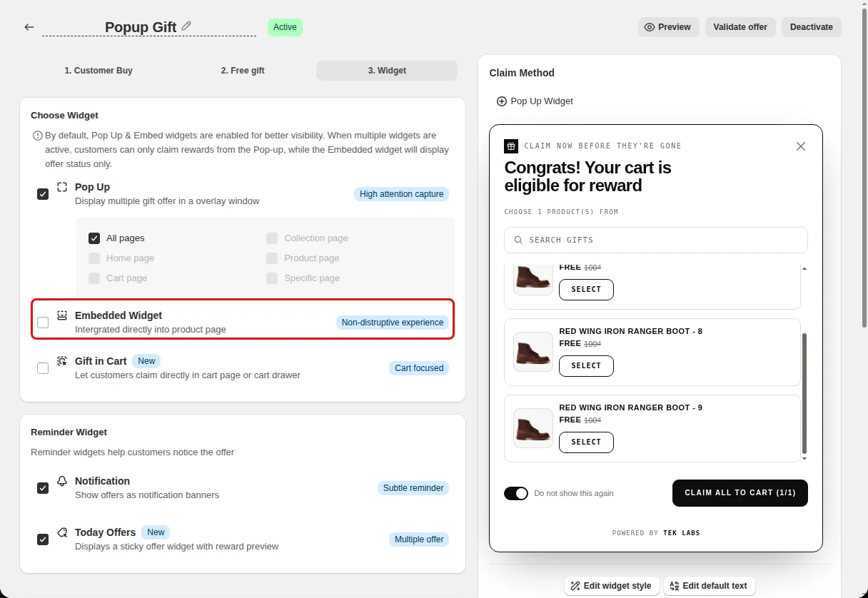This screenshot has height=598, width=868.
Task: Uncheck the Pop Up widget checkbox
Action: pos(43,193)
